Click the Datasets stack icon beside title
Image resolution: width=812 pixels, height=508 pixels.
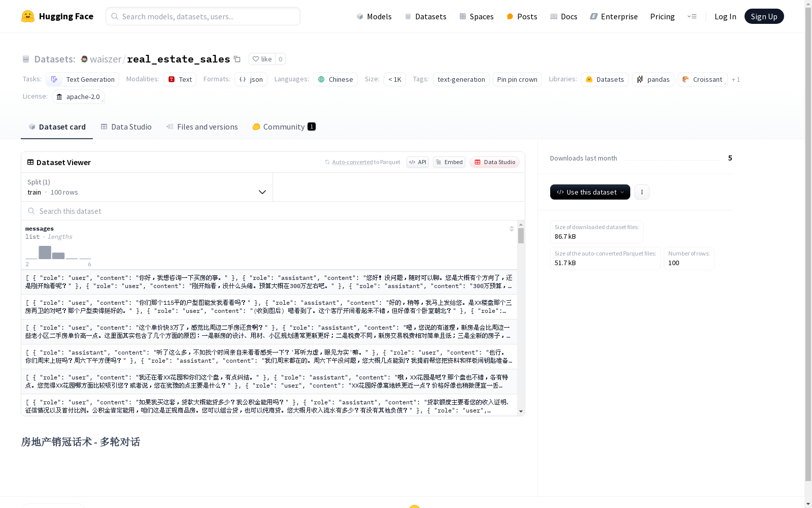26,59
